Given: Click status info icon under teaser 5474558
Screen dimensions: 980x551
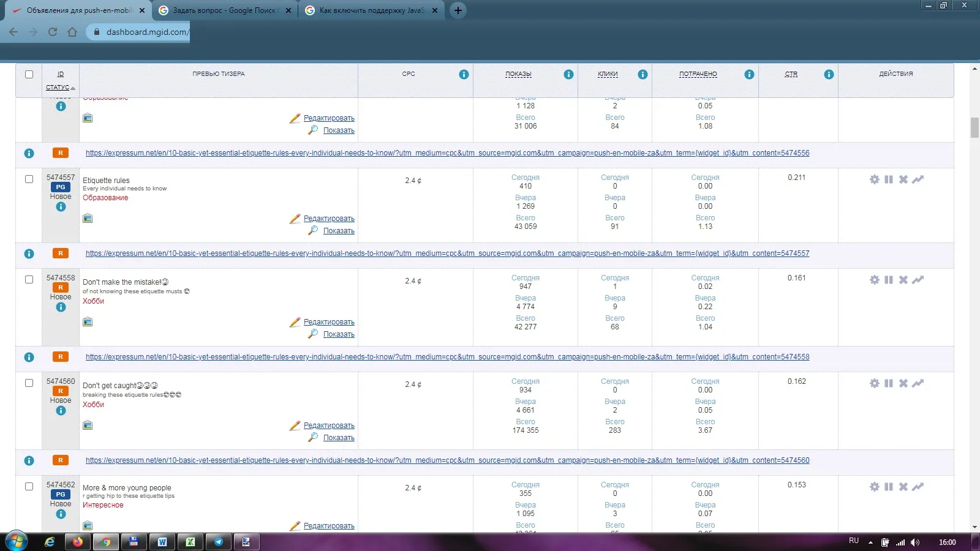Looking at the screenshot, I should click(x=61, y=307).
